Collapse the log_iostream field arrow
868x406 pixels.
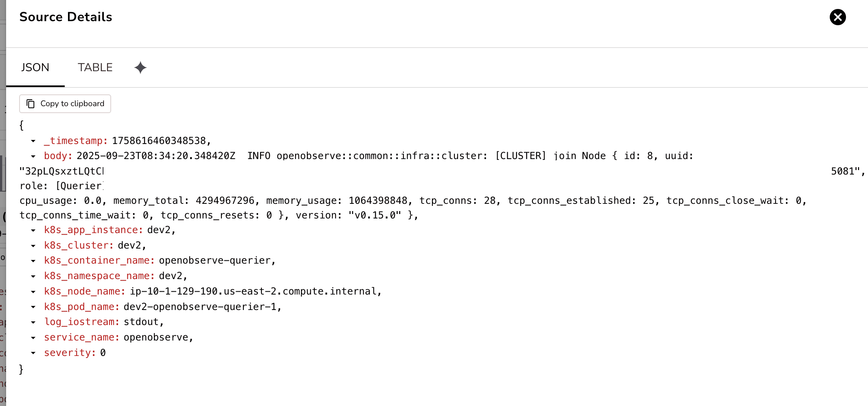coord(33,322)
